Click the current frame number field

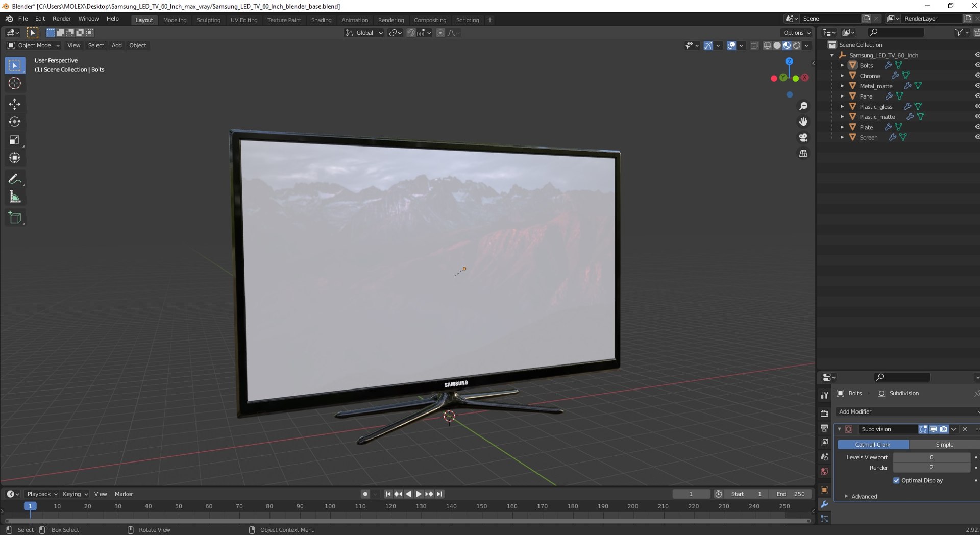[x=691, y=494]
